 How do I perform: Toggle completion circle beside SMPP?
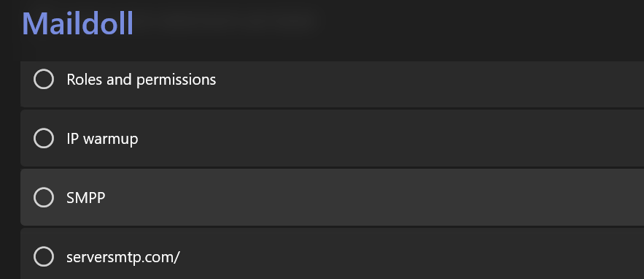[44, 197]
